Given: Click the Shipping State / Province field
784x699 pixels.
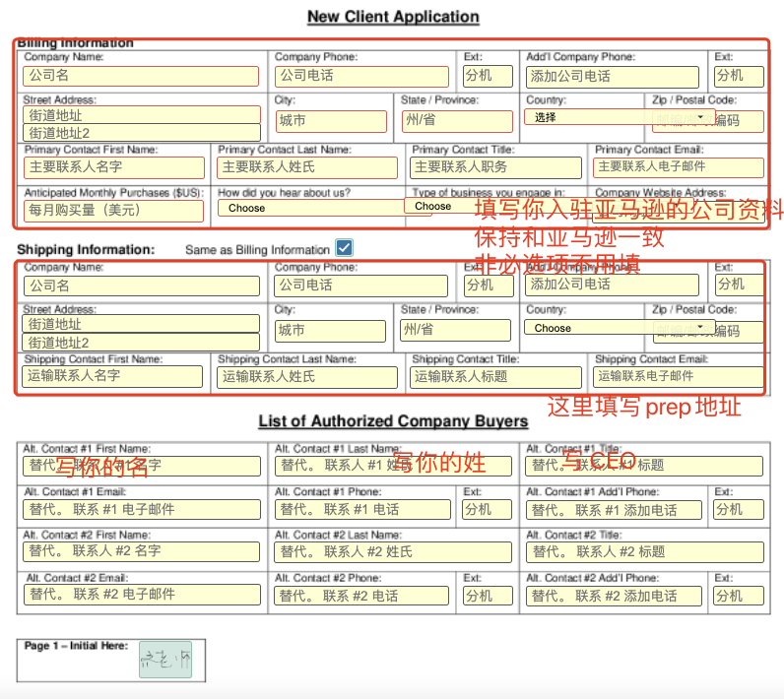Looking at the screenshot, I should (x=455, y=330).
